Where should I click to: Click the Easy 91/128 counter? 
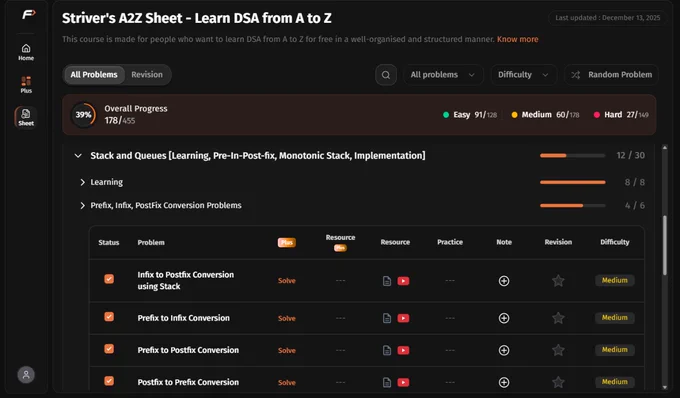click(x=470, y=115)
